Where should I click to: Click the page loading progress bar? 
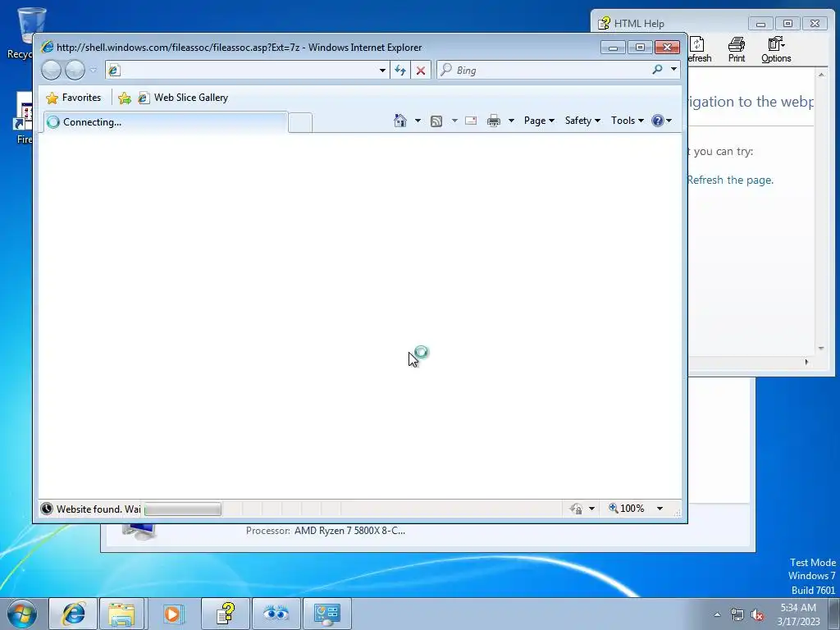183,509
